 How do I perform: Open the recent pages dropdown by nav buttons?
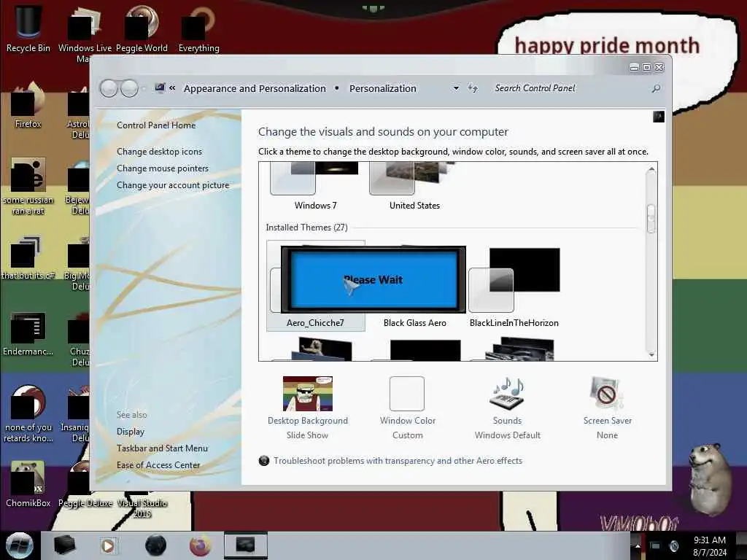pyautogui.click(x=144, y=88)
